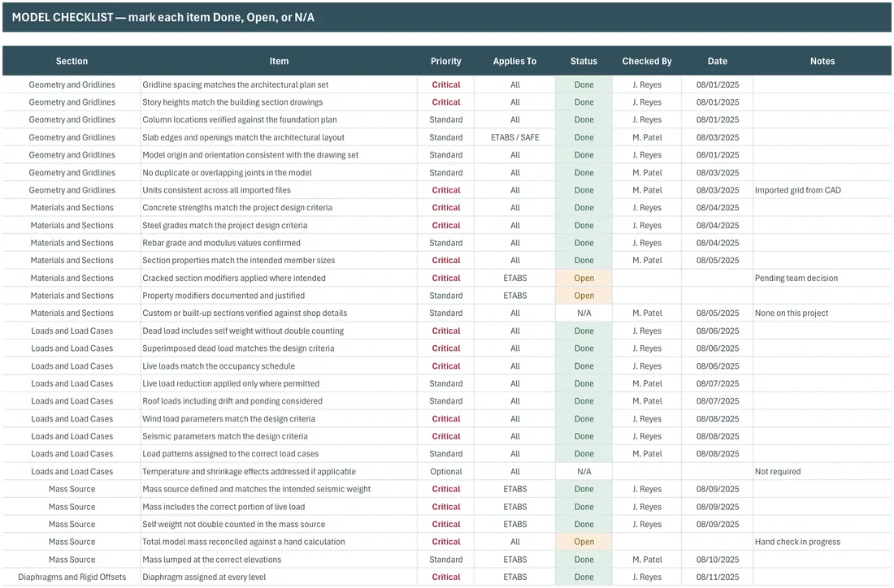Click N/A status for Temperature and shrinkage row
This screenshot has height=588, width=894.
point(584,471)
